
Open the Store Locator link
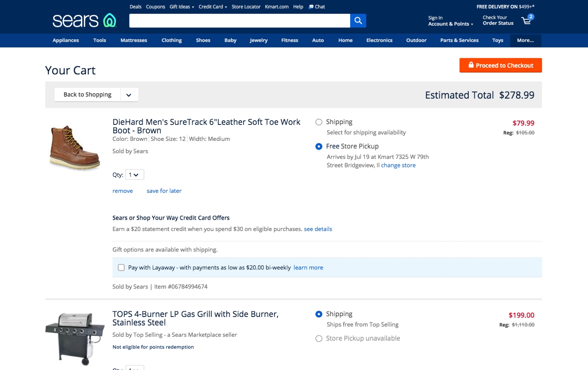point(246,7)
